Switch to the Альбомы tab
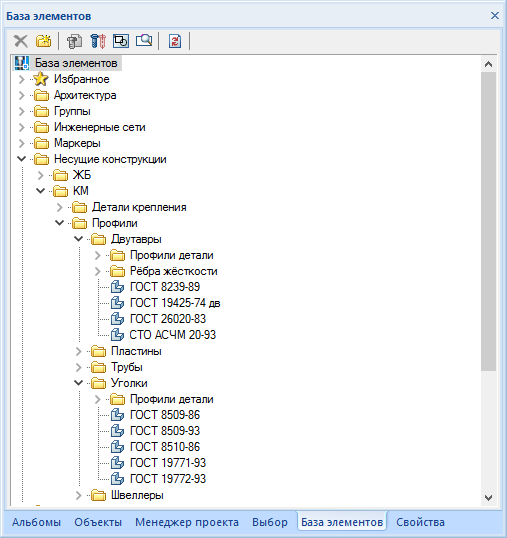This screenshot has height=538, width=507. pyautogui.click(x=36, y=522)
